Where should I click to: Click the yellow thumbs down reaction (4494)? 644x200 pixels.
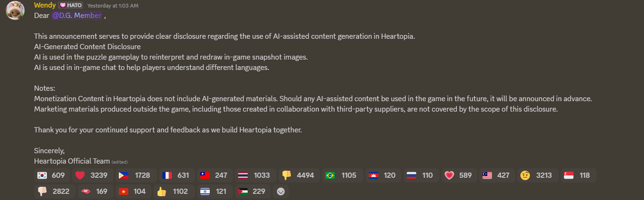pos(298,175)
